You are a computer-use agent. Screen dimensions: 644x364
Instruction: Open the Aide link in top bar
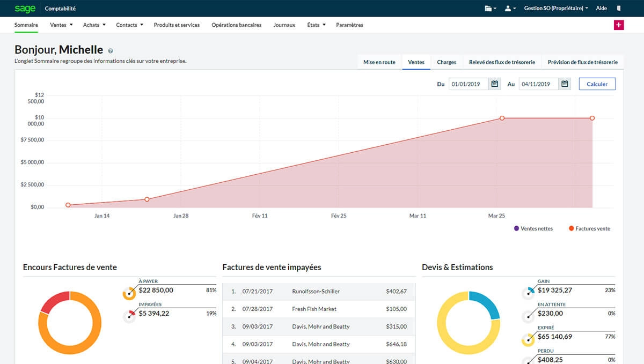point(601,8)
